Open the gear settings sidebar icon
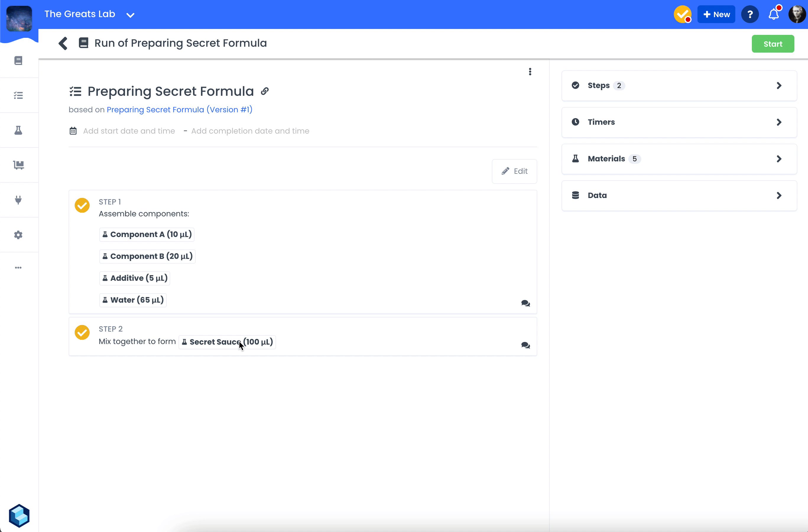Screen dimensions: 808x532 click(18, 235)
